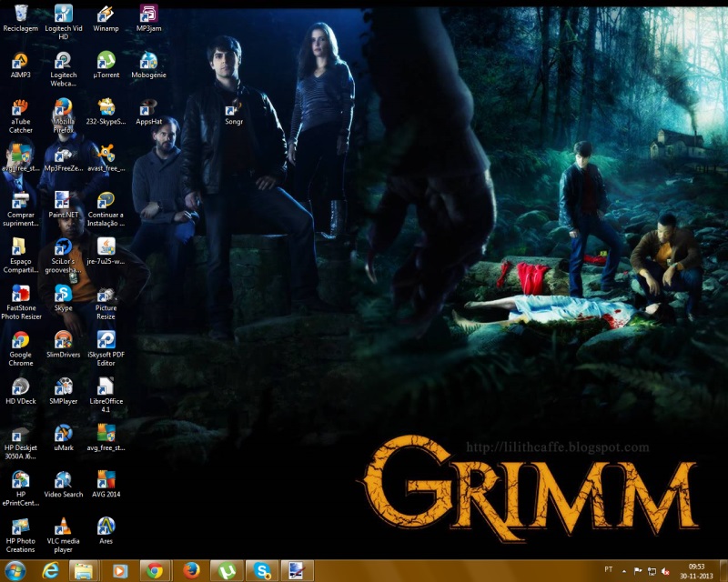Open the SMPlayer desktop shortcut

point(63,387)
